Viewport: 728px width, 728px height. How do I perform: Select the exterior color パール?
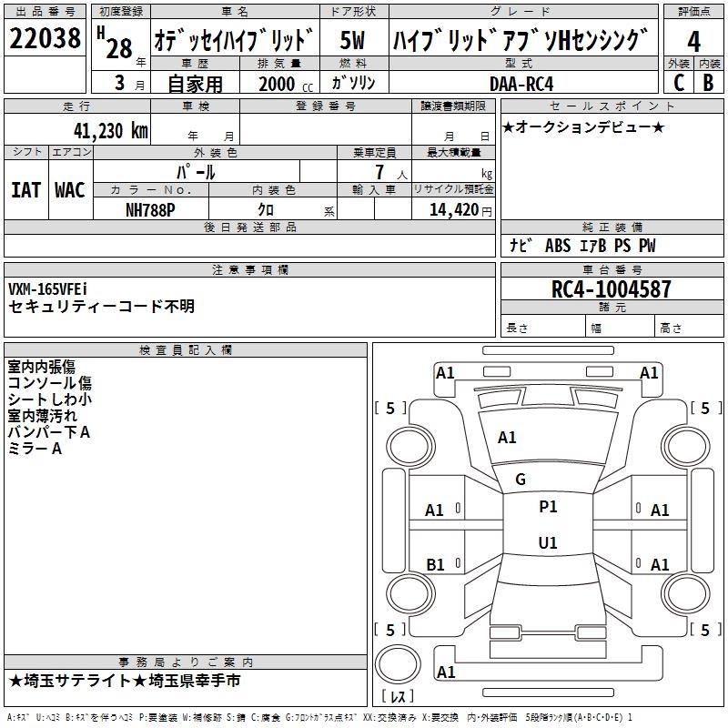point(196,172)
